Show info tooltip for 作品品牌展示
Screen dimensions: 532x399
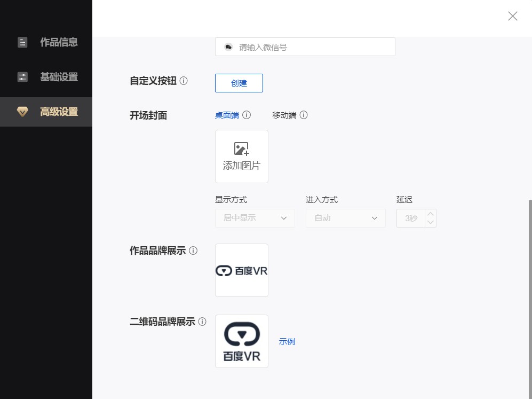point(193,251)
